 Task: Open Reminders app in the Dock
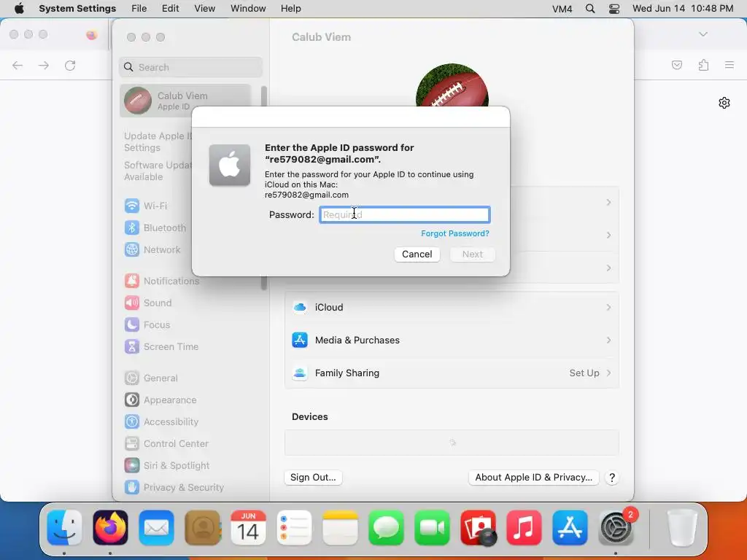point(294,528)
